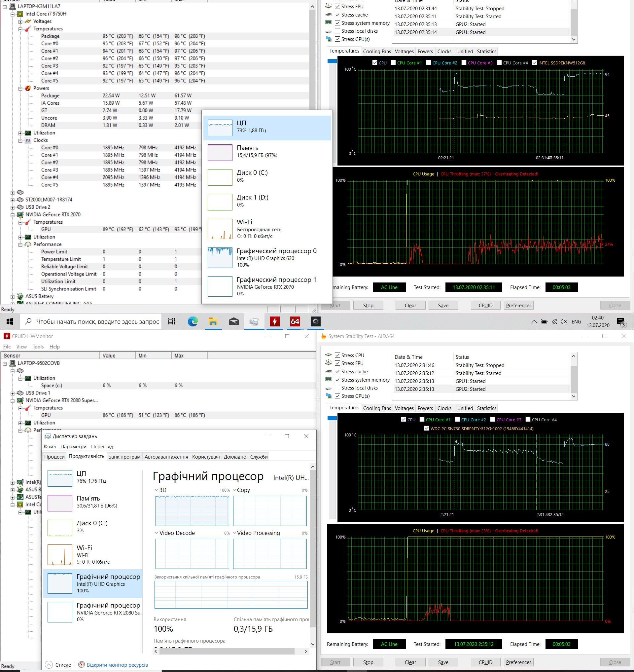Click the card icon of GeForce RTX 2080 Super
634x672 pixels.
pos(20,400)
